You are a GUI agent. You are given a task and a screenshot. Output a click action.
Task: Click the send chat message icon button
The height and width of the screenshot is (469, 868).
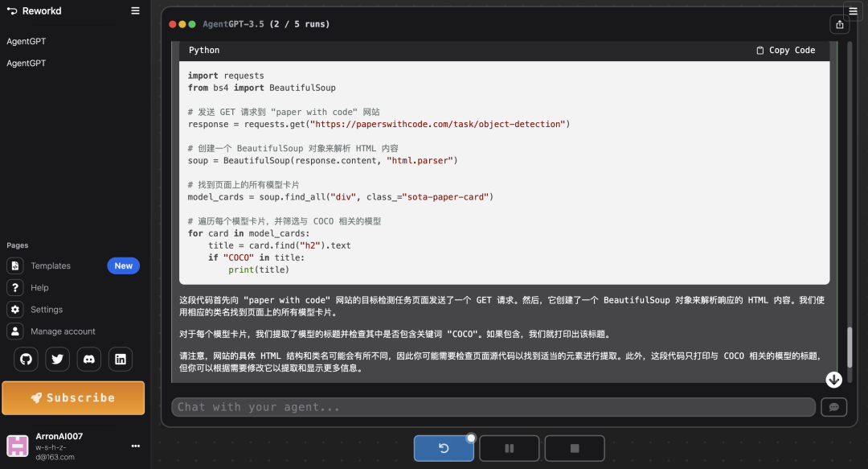(x=833, y=407)
